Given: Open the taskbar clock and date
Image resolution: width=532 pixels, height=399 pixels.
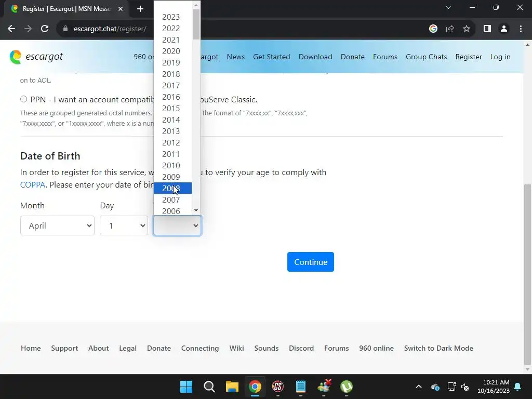Looking at the screenshot, I should click(x=494, y=387).
